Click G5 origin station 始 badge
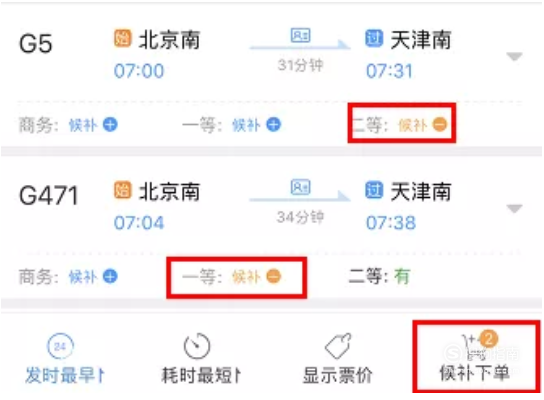Image resolution: width=544 pixels, height=400 pixels. click(x=122, y=38)
